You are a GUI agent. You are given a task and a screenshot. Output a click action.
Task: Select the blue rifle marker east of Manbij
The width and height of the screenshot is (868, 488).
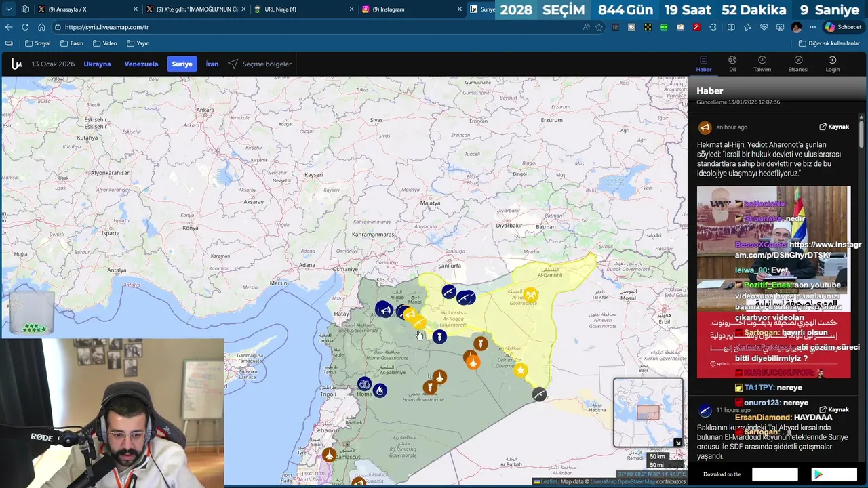coord(449,291)
